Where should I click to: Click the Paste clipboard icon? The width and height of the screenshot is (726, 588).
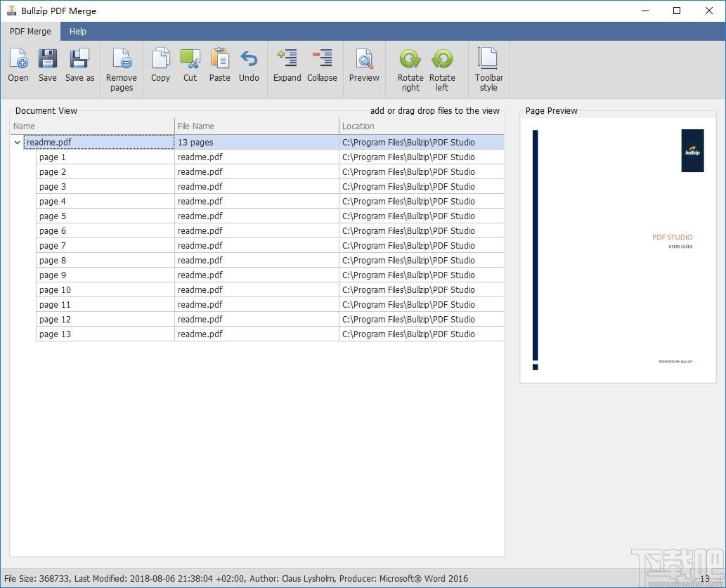[220, 59]
